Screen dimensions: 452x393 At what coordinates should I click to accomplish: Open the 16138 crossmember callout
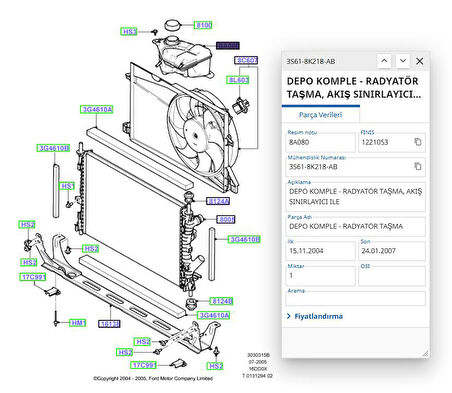pos(109,324)
